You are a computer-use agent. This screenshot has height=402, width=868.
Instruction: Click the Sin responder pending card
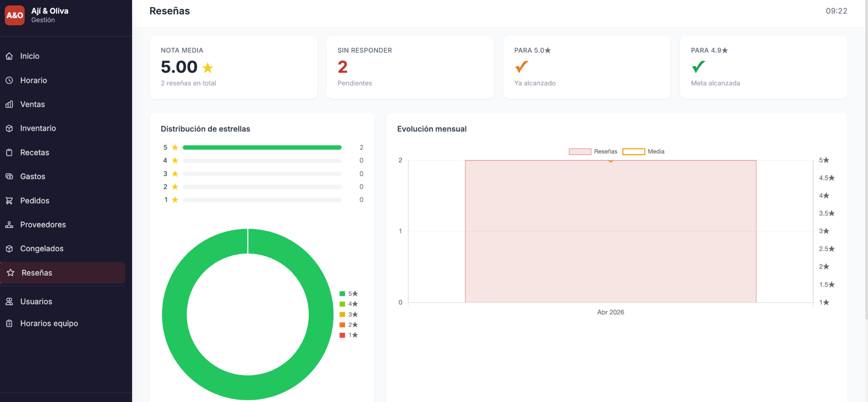click(x=410, y=67)
